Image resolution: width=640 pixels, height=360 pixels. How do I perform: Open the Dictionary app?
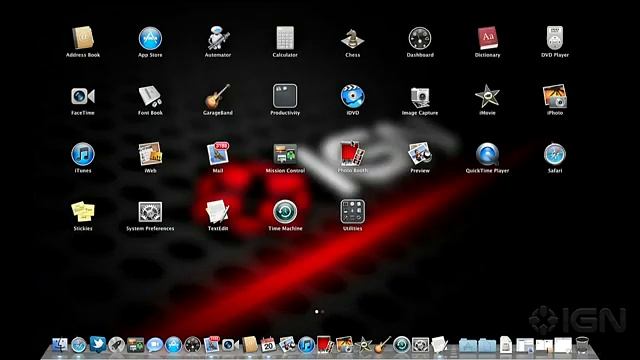(x=487, y=38)
